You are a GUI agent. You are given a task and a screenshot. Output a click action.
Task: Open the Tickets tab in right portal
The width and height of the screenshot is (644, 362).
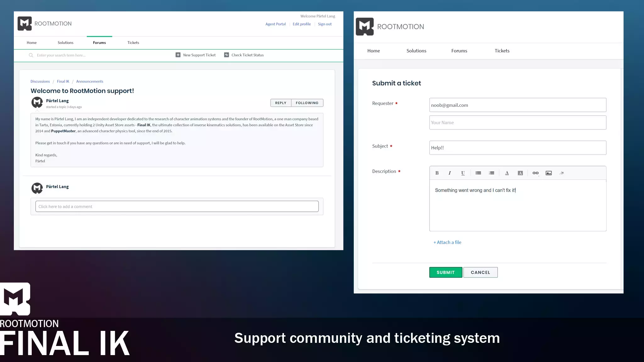click(502, 51)
